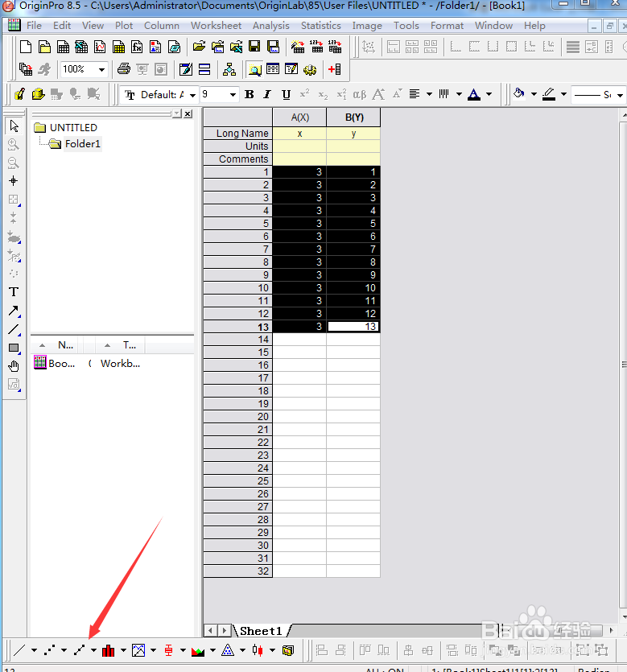Click the New Layout icon
This screenshot has height=672, width=627.
155,47
